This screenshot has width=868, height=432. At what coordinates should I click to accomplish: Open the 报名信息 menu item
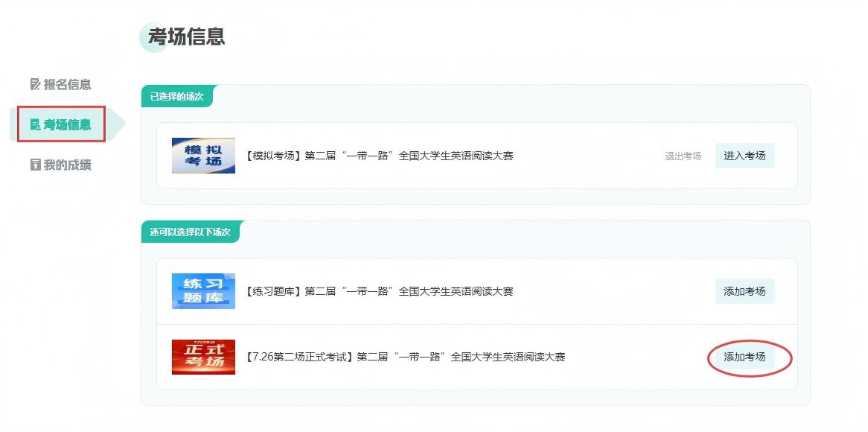click(67, 84)
